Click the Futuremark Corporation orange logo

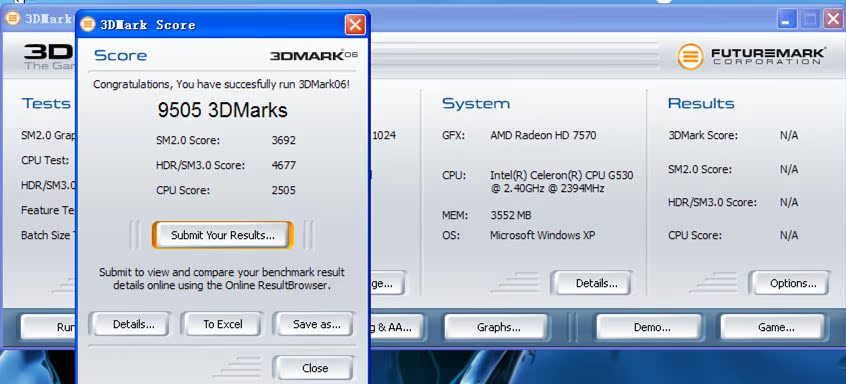(691, 56)
